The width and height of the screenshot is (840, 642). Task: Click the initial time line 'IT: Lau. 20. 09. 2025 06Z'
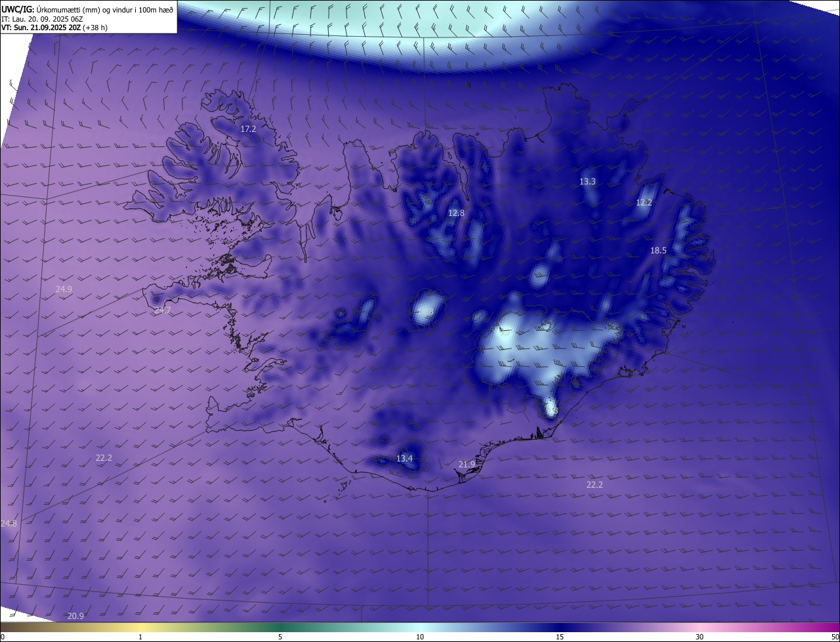43,19
